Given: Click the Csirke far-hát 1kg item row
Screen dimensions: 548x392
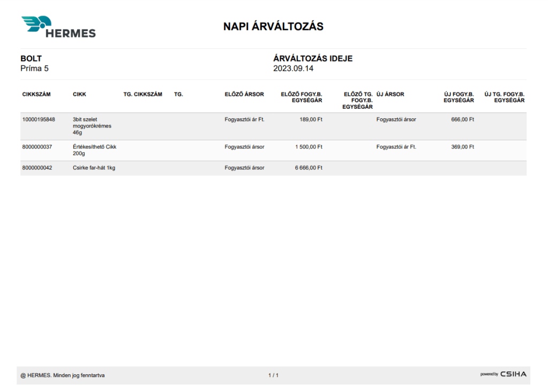Looking at the screenshot, I should click(94, 168).
